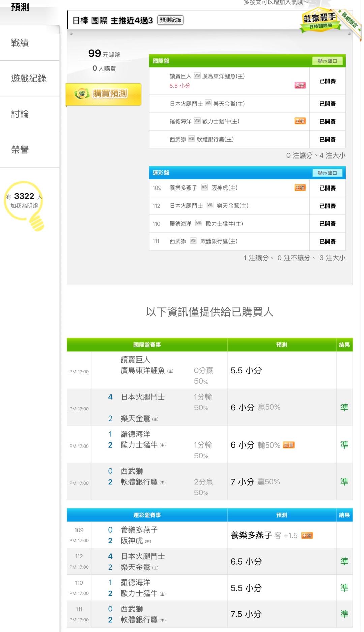Click 主推 tag on 羅德海洋 國際盤 row

pyautogui.click(x=300, y=121)
